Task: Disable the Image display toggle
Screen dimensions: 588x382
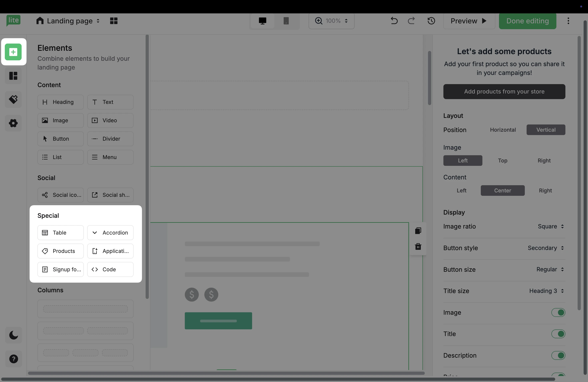Action: click(558, 312)
